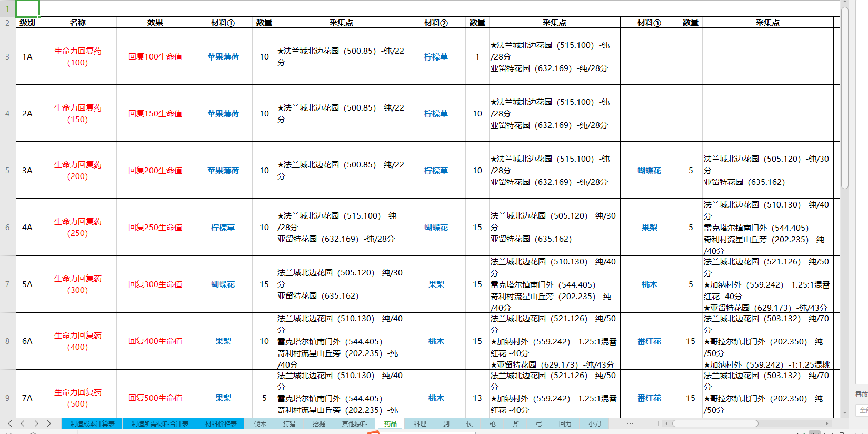Open the 弓 sheet tab
This screenshot has width=868, height=434.
click(538, 423)
